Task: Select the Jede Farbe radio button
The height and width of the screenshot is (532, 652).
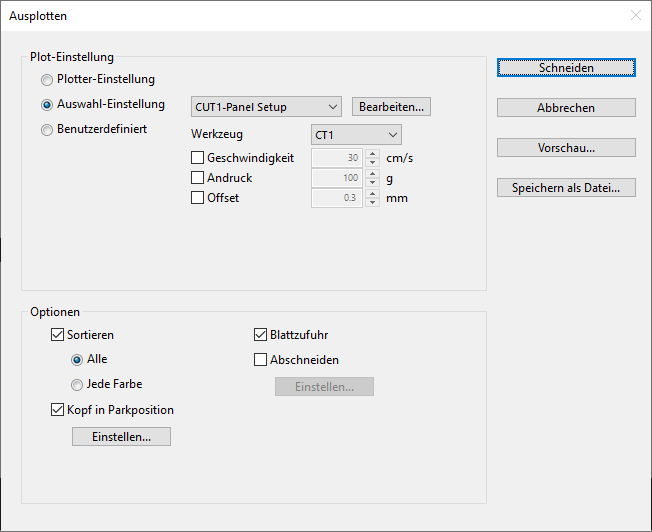Action: click(x=77, y=384)
